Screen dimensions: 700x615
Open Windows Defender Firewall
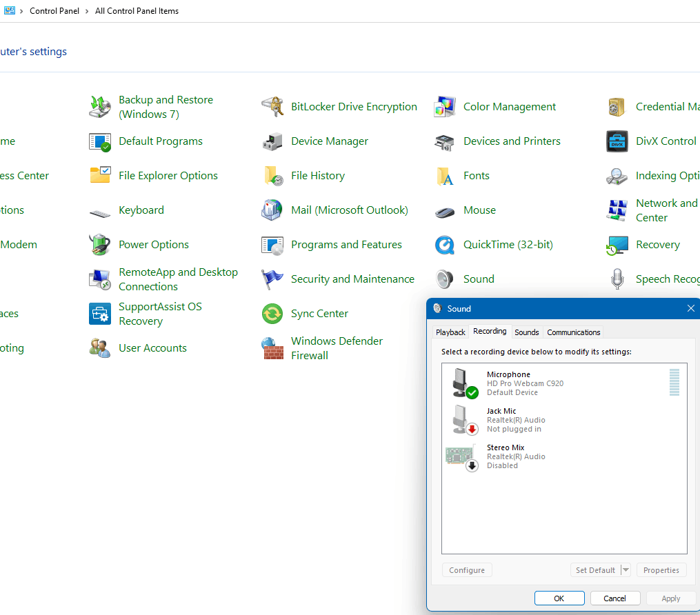pyautogui.click(x=337, y=348)
